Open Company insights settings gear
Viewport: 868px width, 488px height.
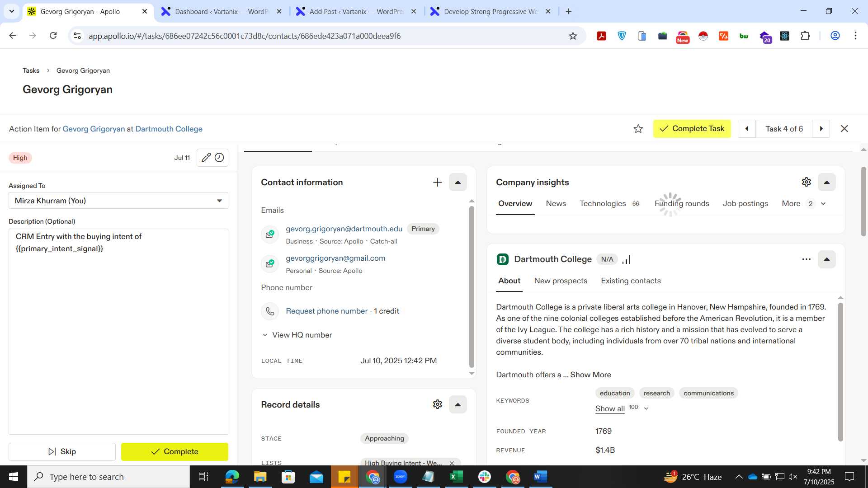[x=806, y=182]
